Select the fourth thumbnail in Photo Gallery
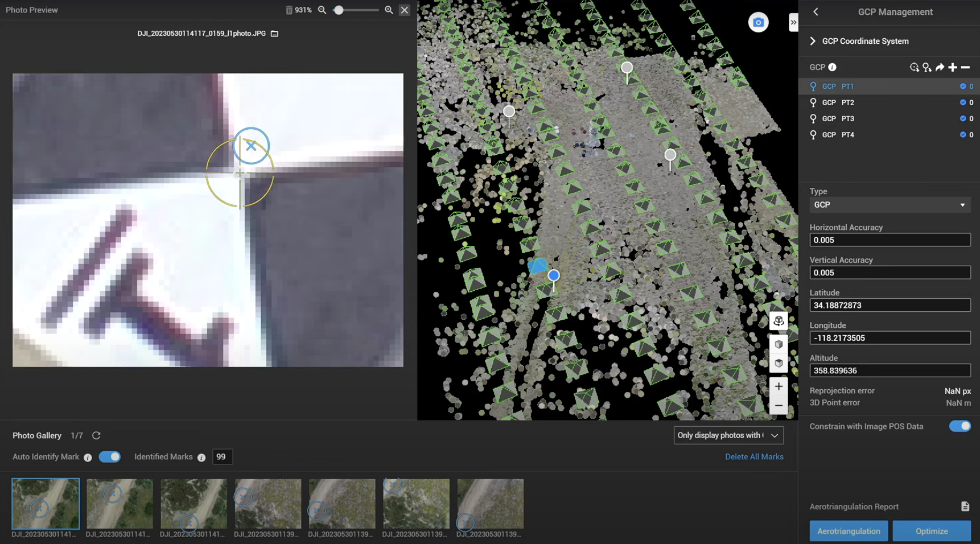Screen dimensions: 980x544 (268, 504)
